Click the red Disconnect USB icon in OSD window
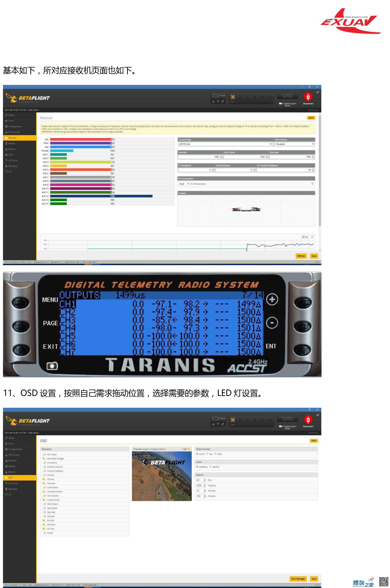The image size is (390, 588). 308,419
